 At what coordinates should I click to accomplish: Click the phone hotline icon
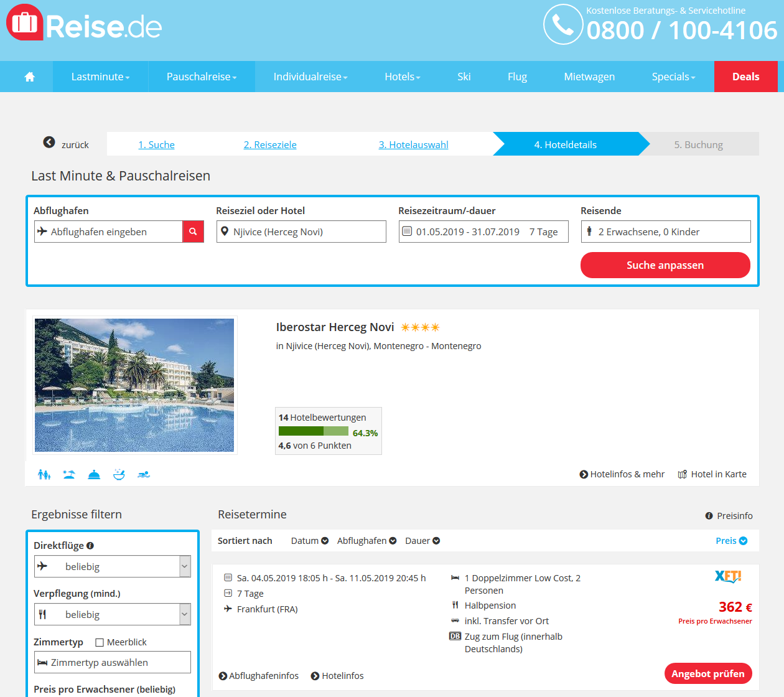pyautogui.click(x=563, y=24)
